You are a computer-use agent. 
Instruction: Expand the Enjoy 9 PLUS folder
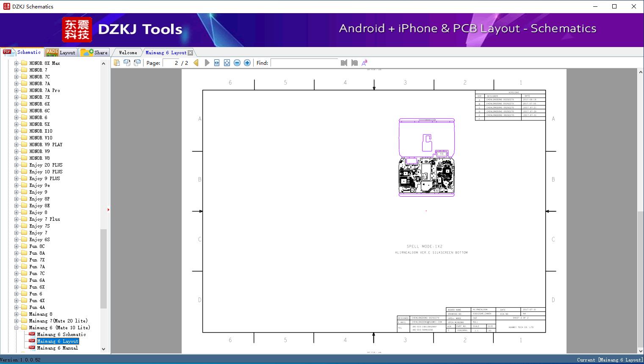click(17, 178)
